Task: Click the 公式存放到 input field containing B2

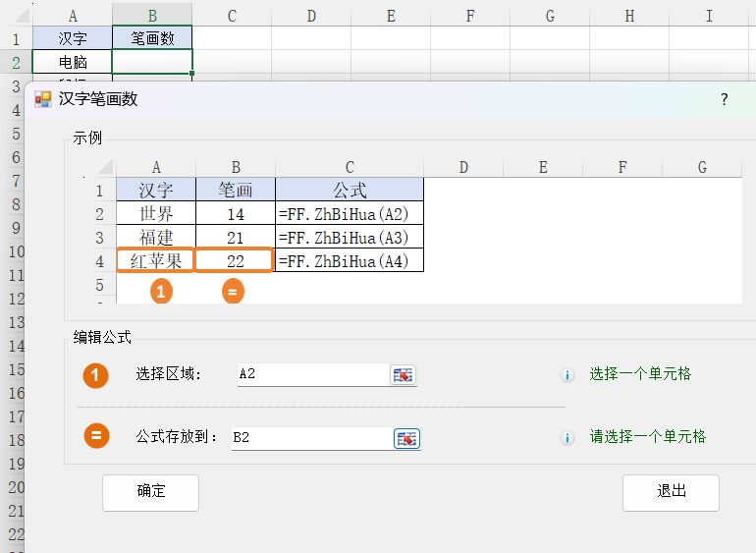Action: [x=311, y=438]
